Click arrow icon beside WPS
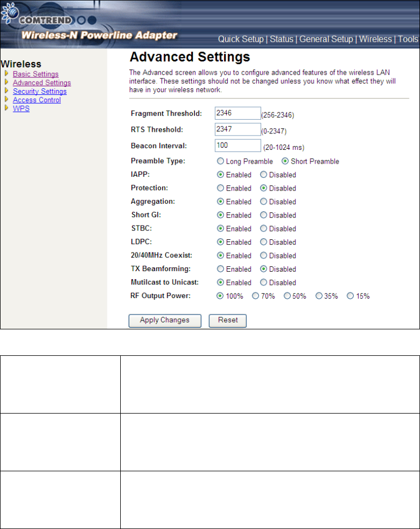The height and width of the screenshot is (529, 420). [x=6, y=108]
